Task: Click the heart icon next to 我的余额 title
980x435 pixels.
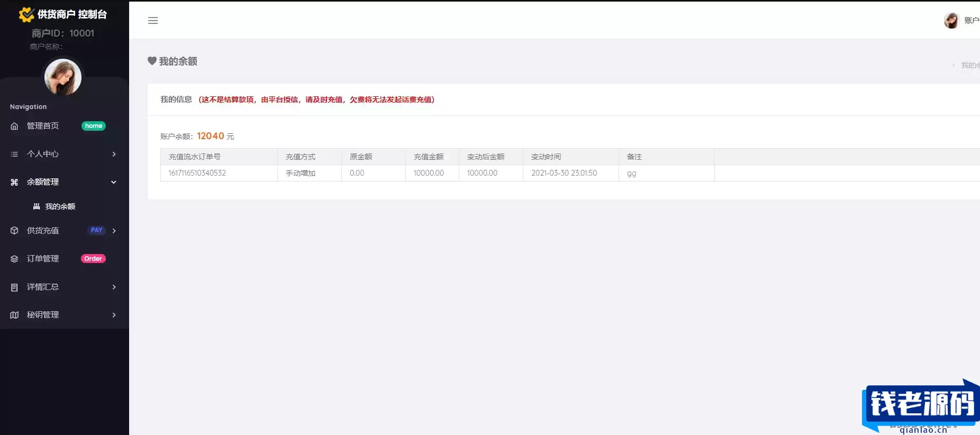Action: 152,61
